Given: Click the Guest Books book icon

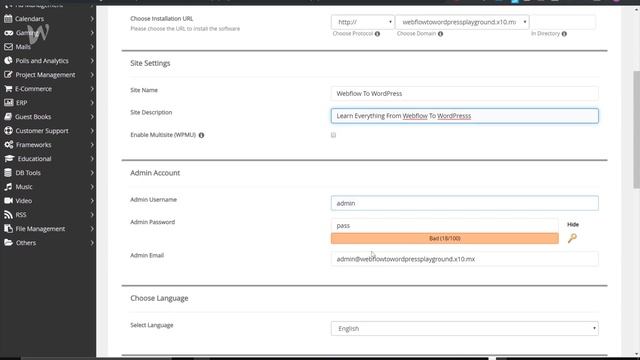Looking at the screenshot, I should (8, 116).
